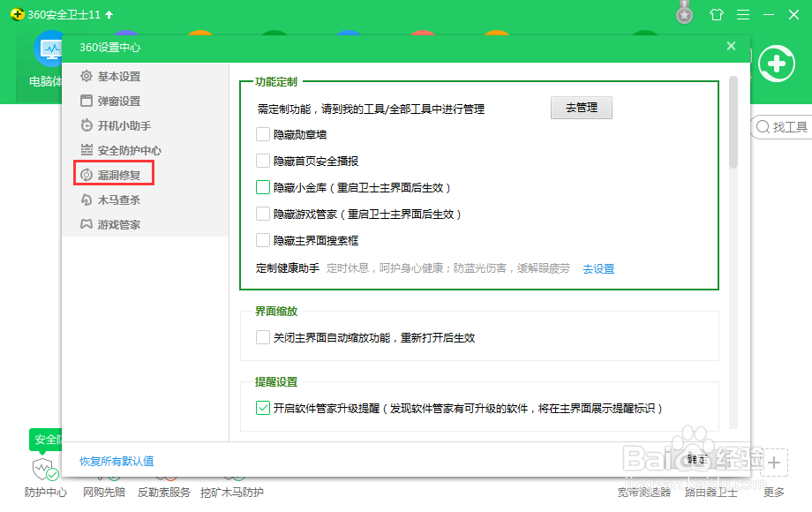The height and width of the screenshot is (512, 812).
Task: Uncheck 开启软件管家升级提醒
Action: 262,408
